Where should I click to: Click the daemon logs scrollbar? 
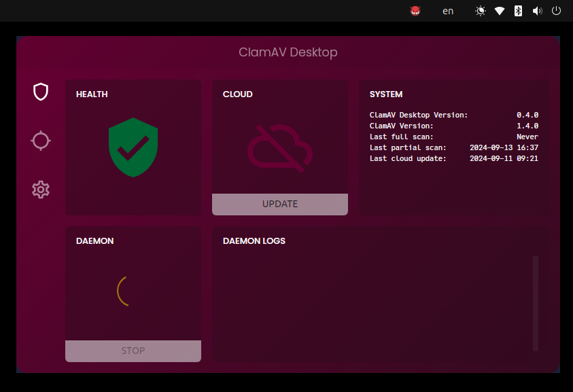tap(536, 303)
